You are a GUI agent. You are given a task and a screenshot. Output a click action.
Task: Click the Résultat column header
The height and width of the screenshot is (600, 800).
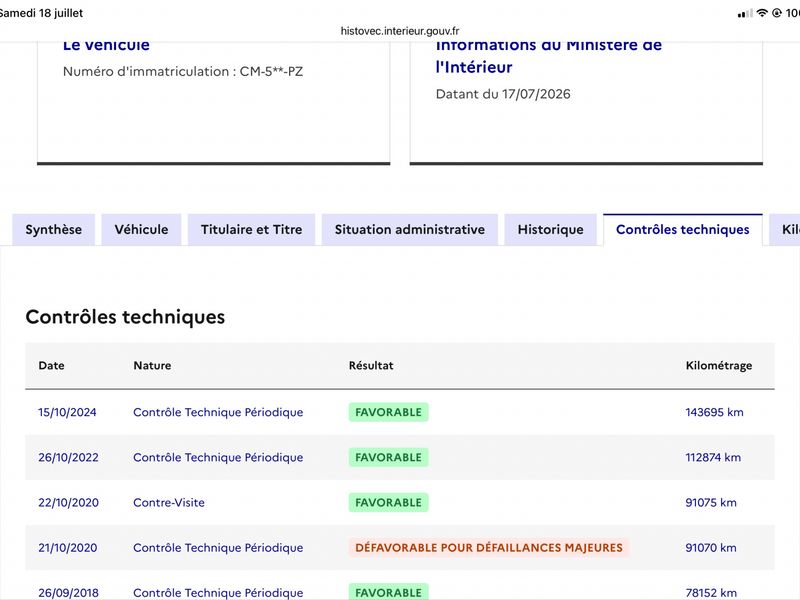371,365
